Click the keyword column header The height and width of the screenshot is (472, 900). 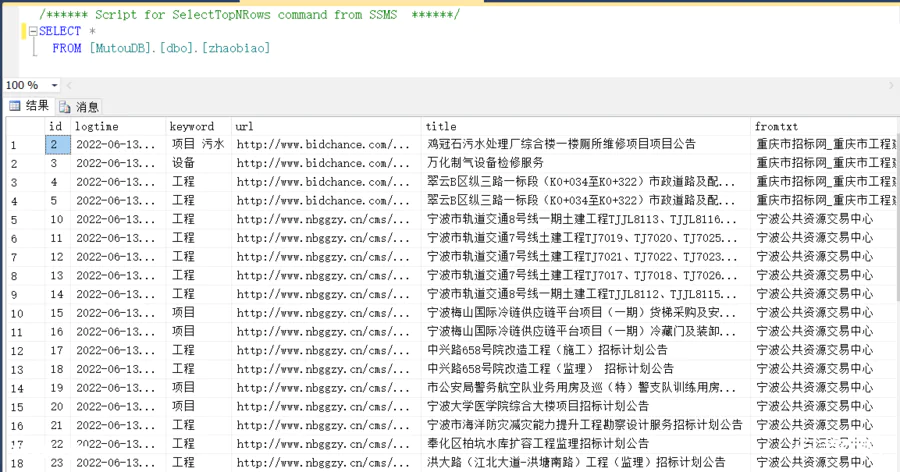[199, 126]
